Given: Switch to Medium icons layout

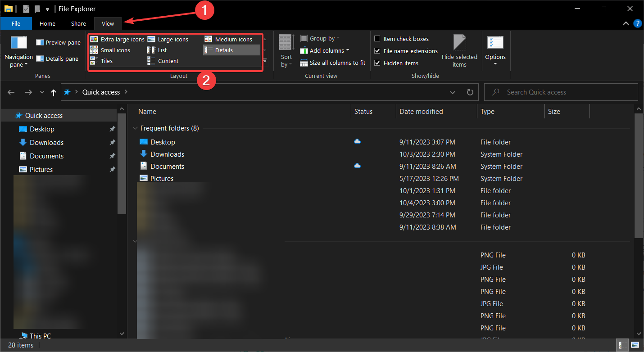Looking at the screenshot, I should click(x=229, y=40).
